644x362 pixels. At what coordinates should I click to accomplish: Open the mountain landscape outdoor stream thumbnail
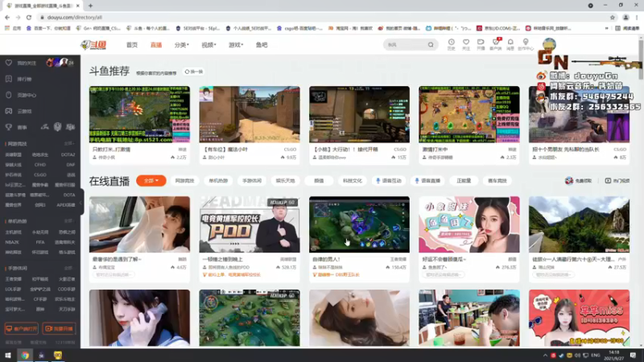pos(579,224)
